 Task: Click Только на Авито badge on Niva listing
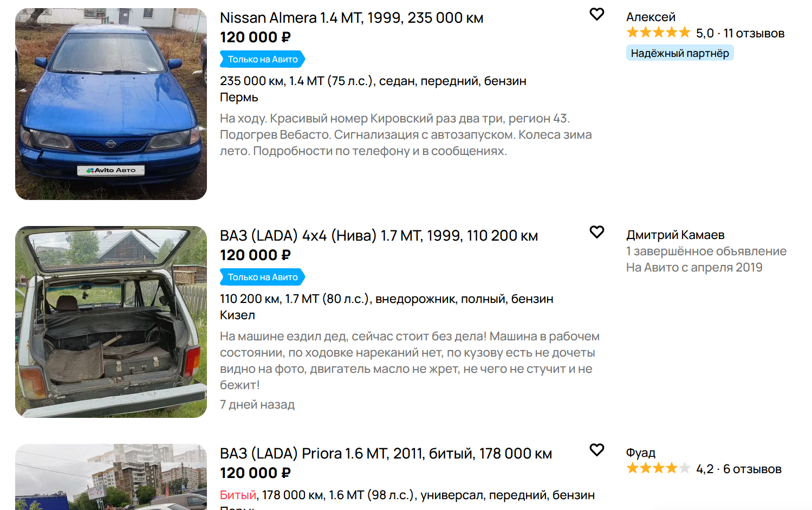pos(262,277)
